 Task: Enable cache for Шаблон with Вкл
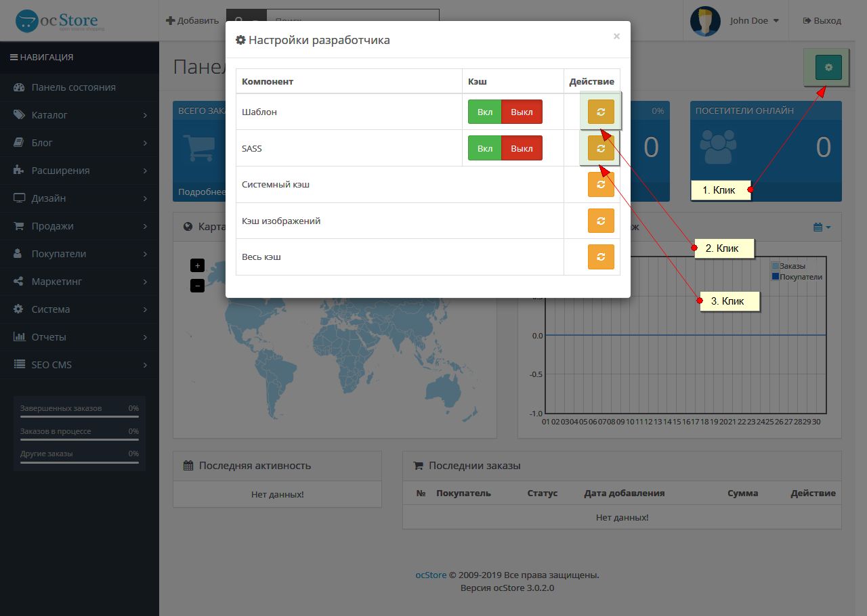[485, 112]
